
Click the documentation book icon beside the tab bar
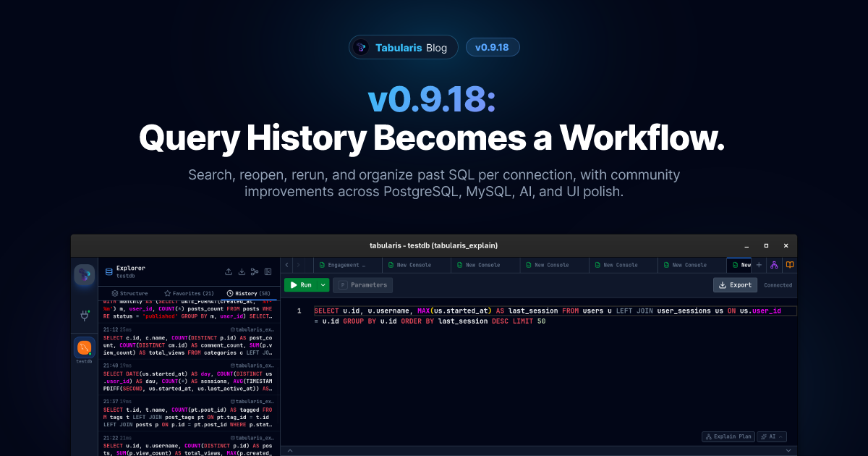click(790, 265)
